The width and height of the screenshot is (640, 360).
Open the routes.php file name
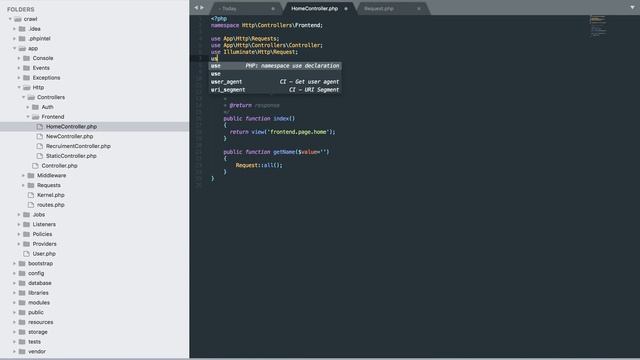51,205
